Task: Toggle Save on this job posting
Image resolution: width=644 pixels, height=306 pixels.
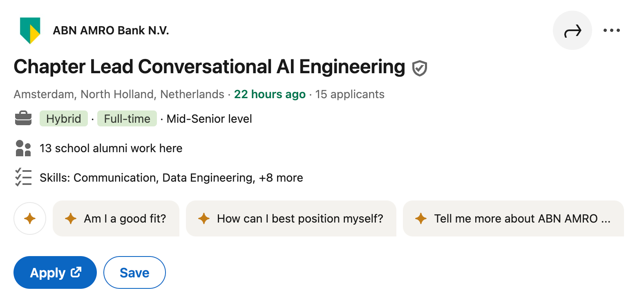Action: click(x=134, y=272)
